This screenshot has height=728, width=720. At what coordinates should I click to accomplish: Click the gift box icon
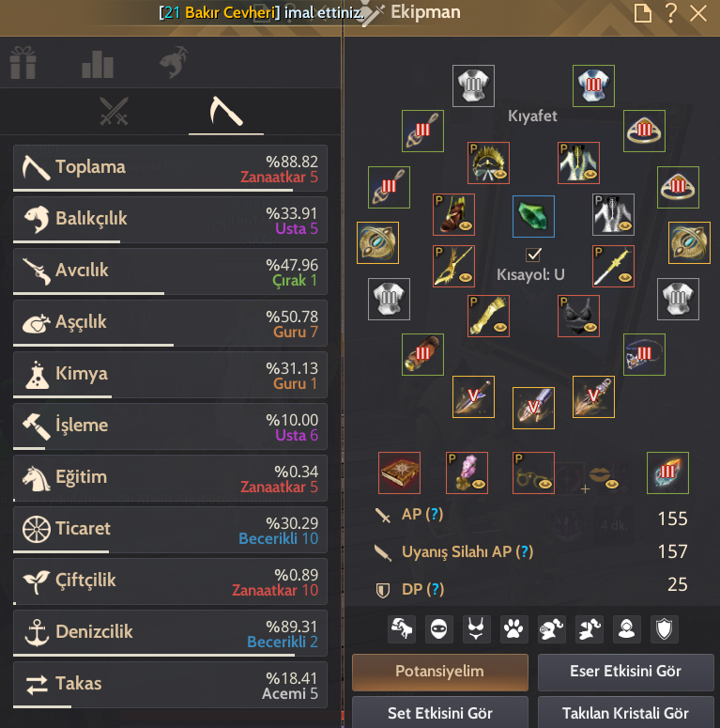(23, 63)
